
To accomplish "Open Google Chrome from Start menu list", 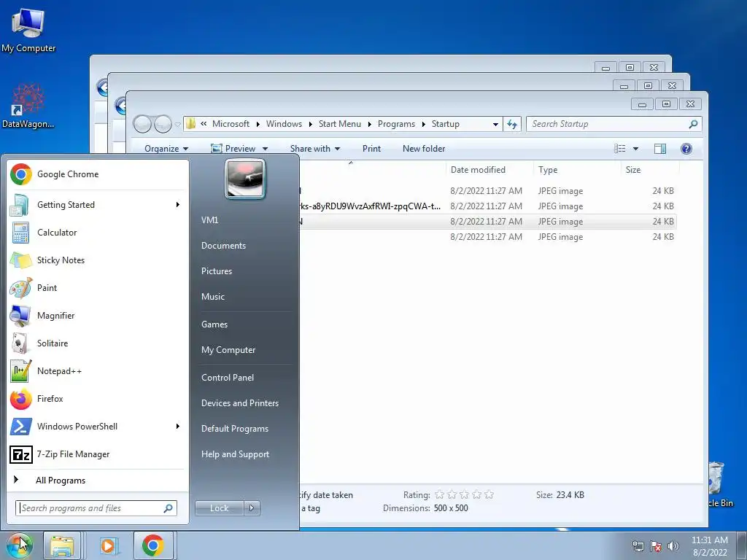I will tap(98, 174).
